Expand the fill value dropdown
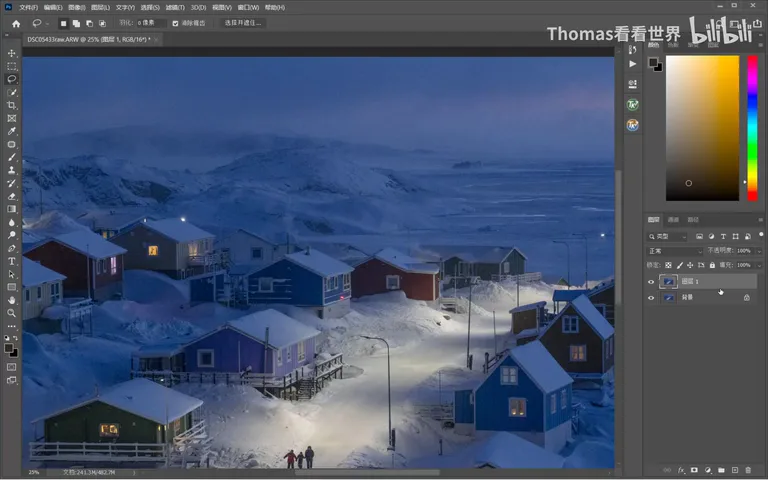The width and height of the screenshot is (768, 480). (759, 265)
